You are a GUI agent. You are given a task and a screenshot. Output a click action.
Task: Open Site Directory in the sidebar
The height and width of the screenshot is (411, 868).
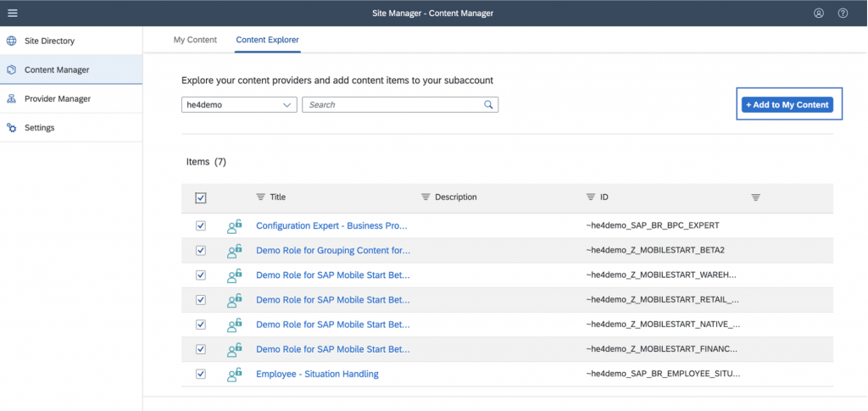(71, 41)
